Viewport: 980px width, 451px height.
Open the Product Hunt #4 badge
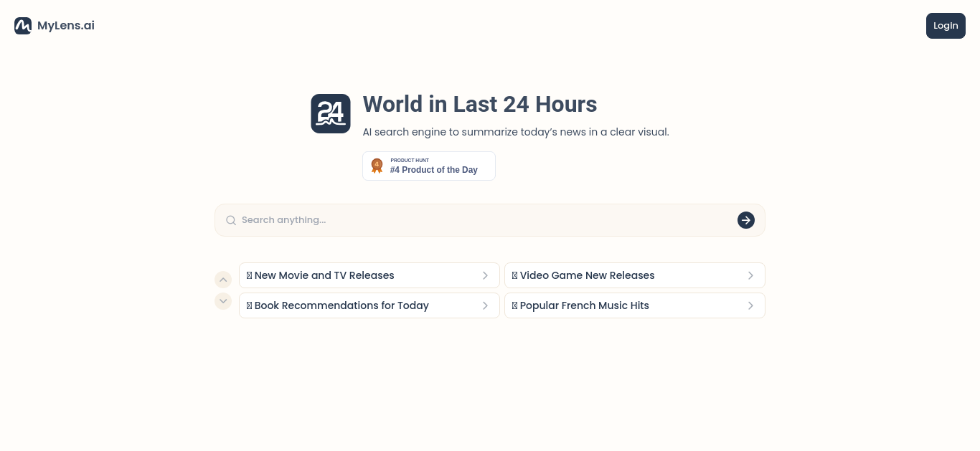pyautogui.click(x=429, y=166)
